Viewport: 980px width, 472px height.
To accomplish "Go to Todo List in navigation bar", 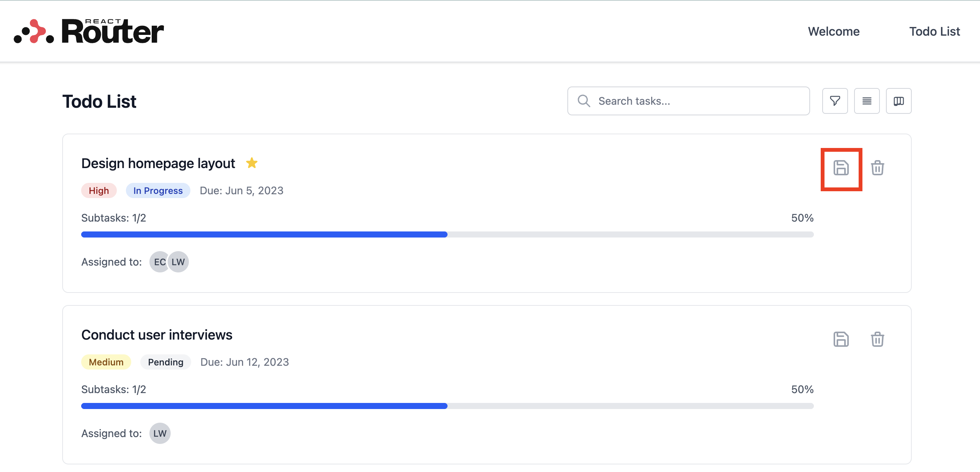I will [x=934, y=31].
